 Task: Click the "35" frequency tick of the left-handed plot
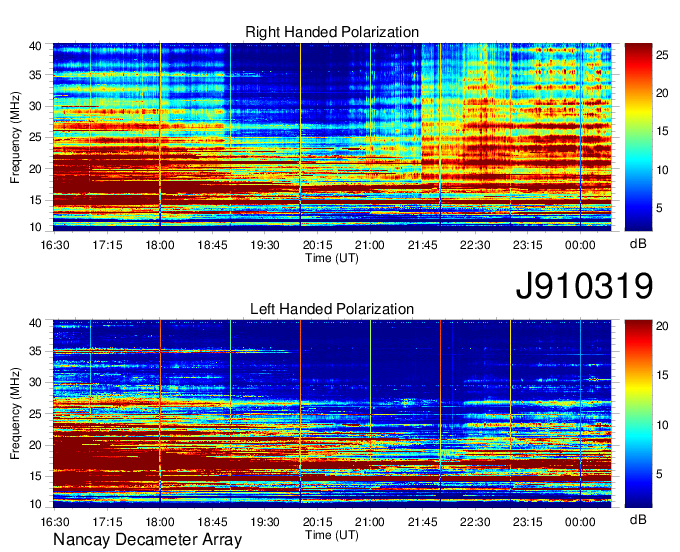point(36,351)
